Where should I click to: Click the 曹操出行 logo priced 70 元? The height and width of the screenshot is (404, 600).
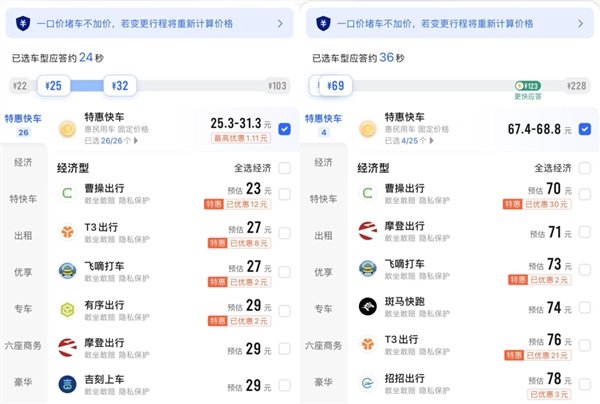[x=368, y=193]
